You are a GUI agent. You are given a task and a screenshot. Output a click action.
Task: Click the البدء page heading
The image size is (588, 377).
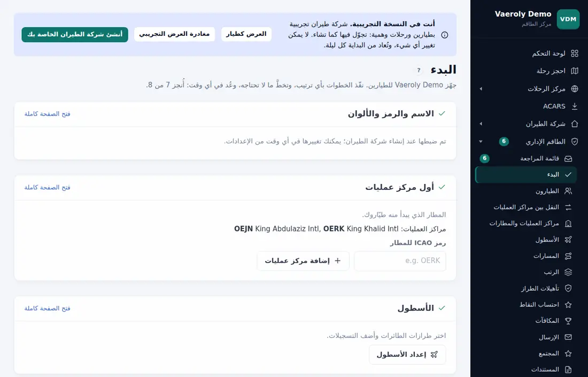click(443, 70)
